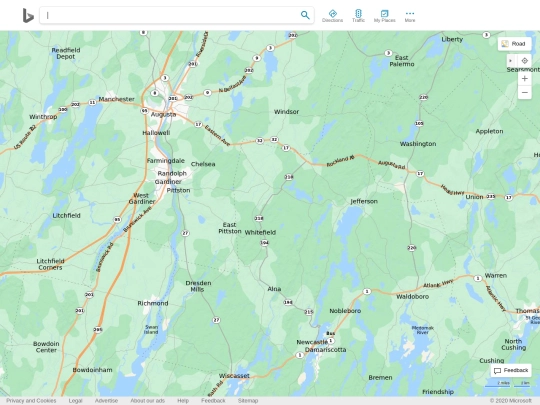The width and height of the screenshot is (540, 405).
Task: Click the Appleton label
Action: (489, 131)
